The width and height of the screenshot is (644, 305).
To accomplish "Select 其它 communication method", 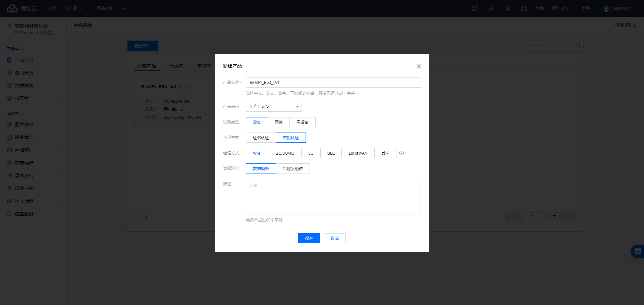I will click(385, 153).
